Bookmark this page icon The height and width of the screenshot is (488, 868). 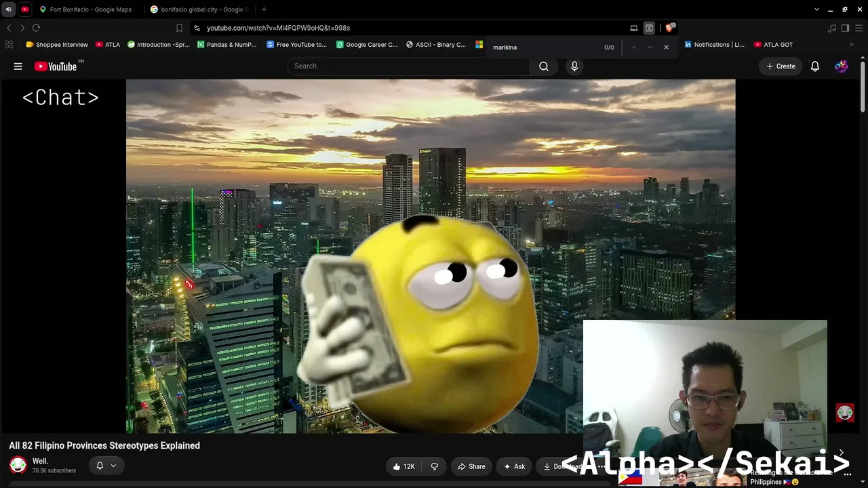click(179, 28)
